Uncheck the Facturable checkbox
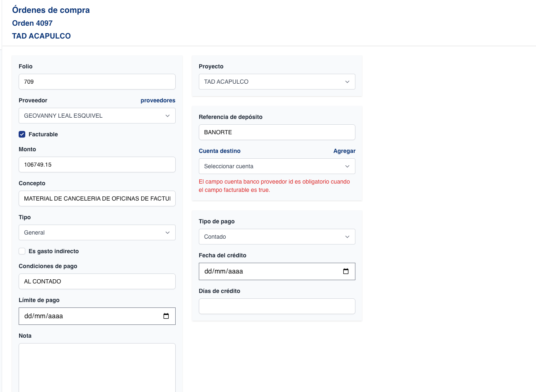This screenshot has height=392, width=536. [22, 134]
